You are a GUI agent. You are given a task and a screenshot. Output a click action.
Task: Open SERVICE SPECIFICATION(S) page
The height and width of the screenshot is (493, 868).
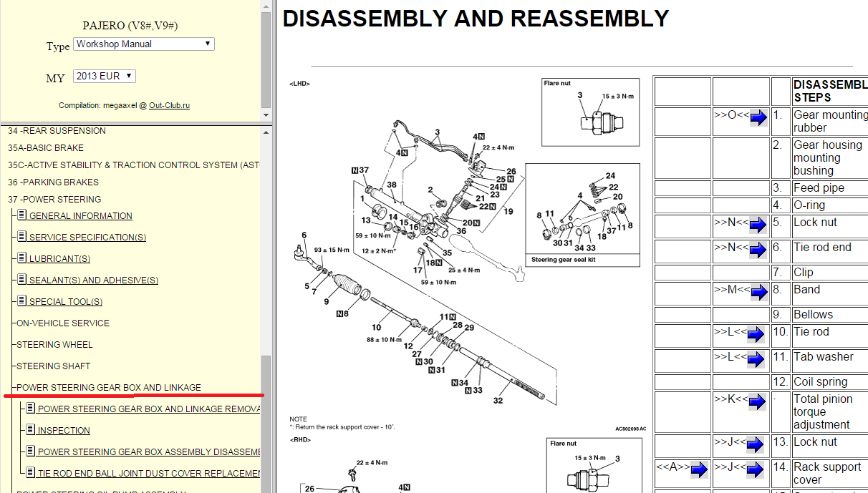87,237
